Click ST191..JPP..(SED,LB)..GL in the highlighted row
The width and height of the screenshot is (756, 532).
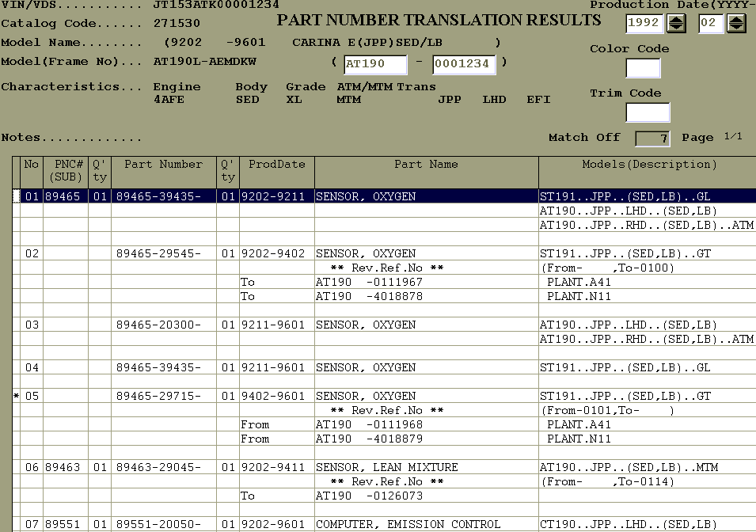(x=625, y=196)
